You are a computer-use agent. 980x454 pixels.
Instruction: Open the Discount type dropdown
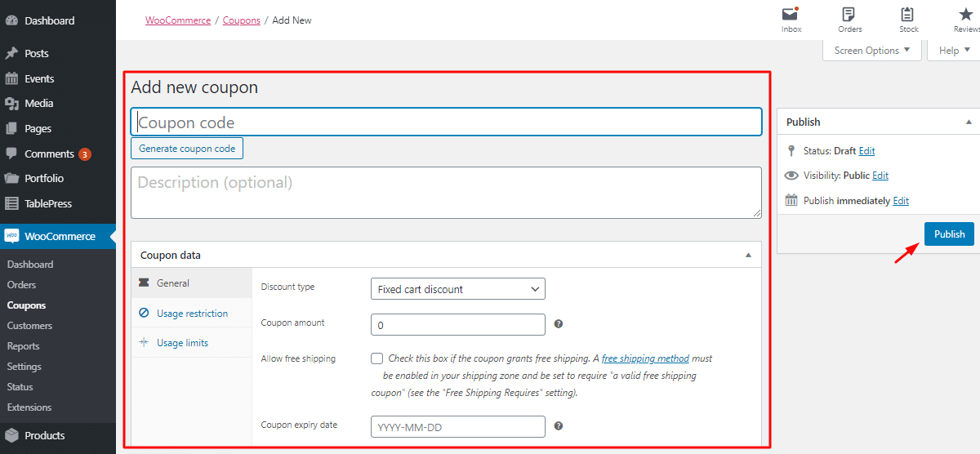click(457, 289)
